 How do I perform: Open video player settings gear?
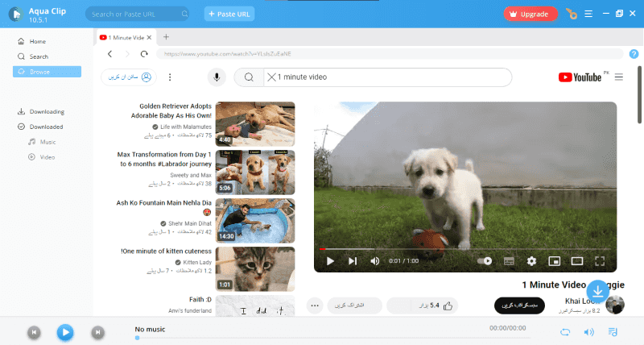[531, 261]
